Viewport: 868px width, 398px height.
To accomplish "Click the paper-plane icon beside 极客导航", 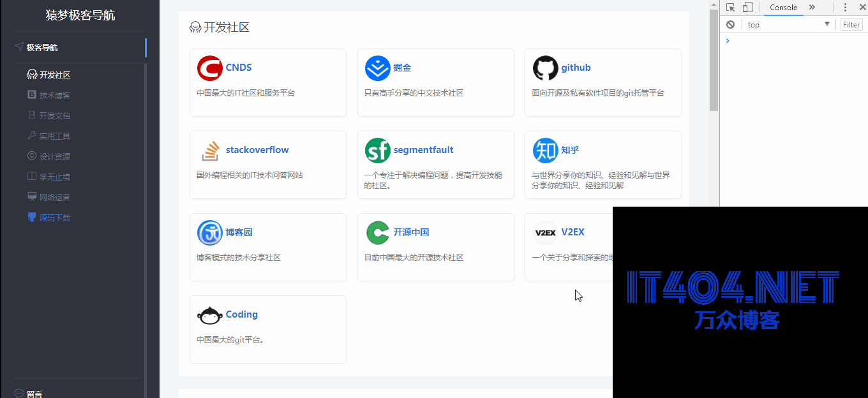I will pos(19,47).
